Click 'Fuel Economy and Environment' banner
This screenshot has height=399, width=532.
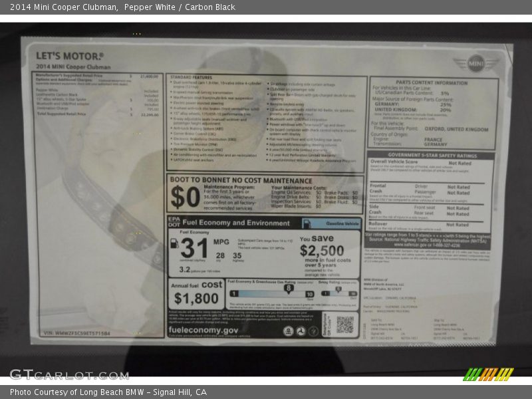[x=236, y=223]
